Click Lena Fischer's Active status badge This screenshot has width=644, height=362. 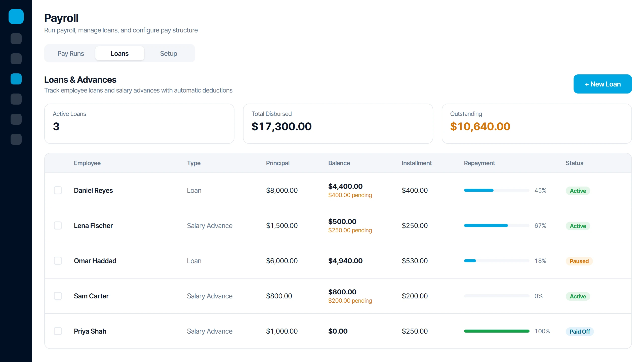(x=578, y=226)
